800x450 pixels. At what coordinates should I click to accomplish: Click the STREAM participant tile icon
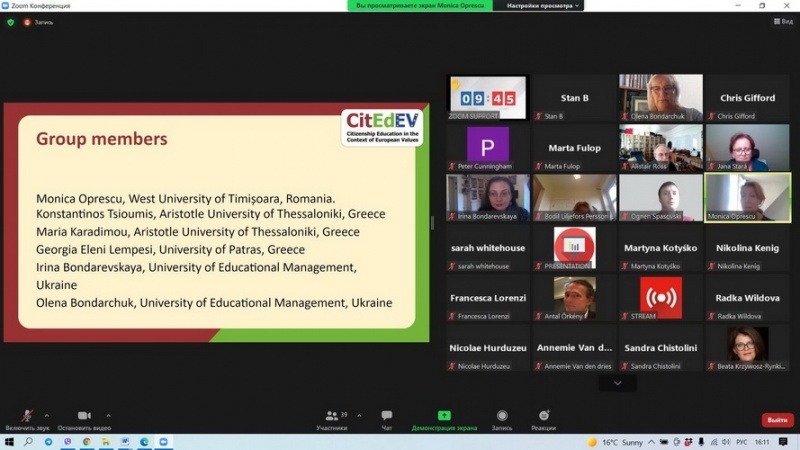tap(660, 297)
